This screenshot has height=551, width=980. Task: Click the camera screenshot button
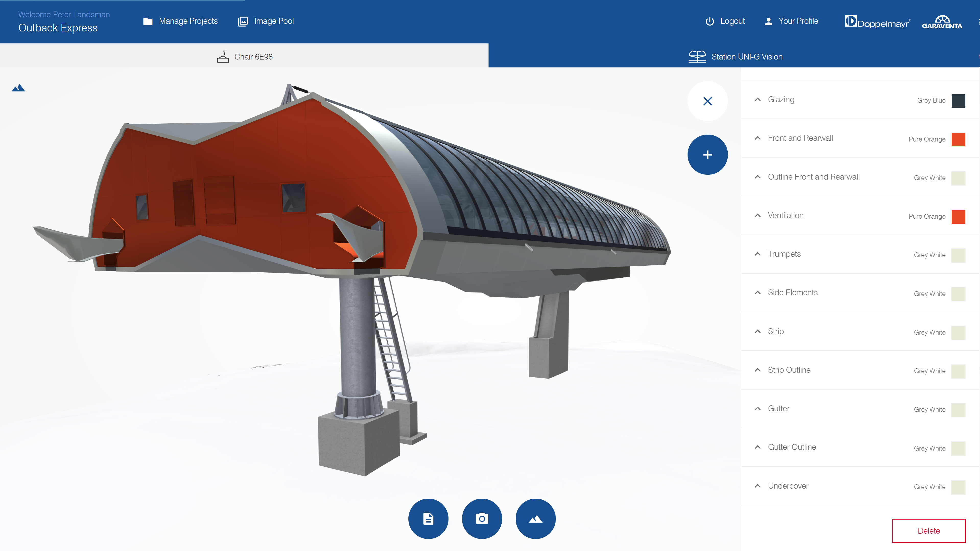point(482,519)
